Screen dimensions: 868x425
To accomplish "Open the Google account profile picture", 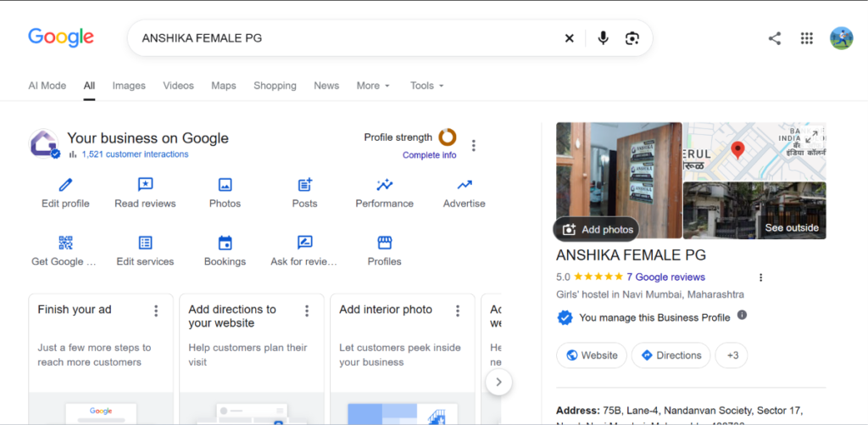I will tap(841, 38).
